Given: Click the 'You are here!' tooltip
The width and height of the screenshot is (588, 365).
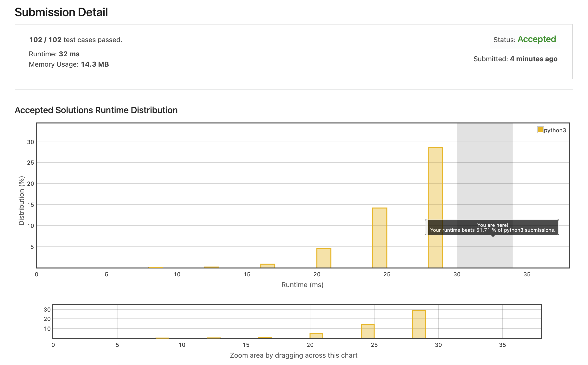Looking at the screenshot, I should coord(493,228).
